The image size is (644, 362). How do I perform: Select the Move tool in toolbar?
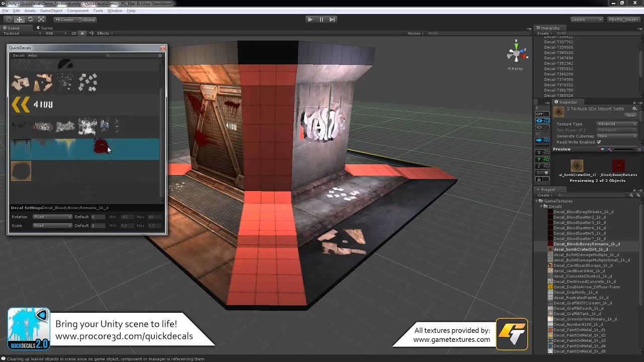(20, 19)
